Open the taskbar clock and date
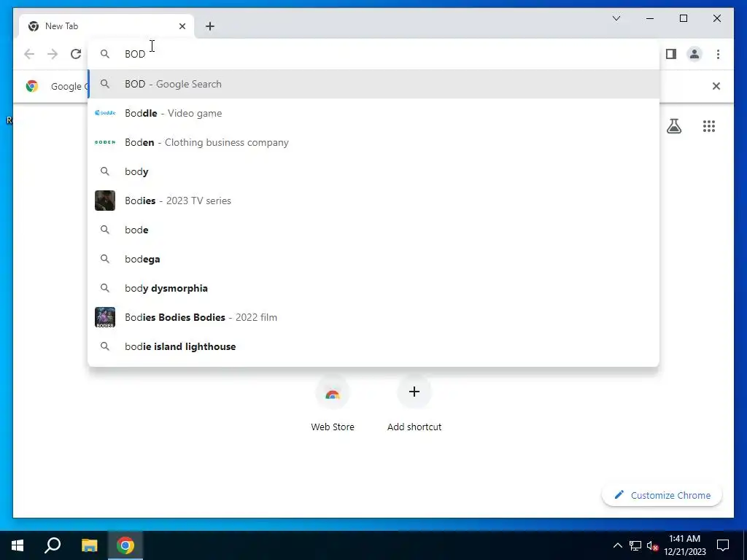Image resolution: width=747 pixels, height=560 pixels. pos(684,545)
